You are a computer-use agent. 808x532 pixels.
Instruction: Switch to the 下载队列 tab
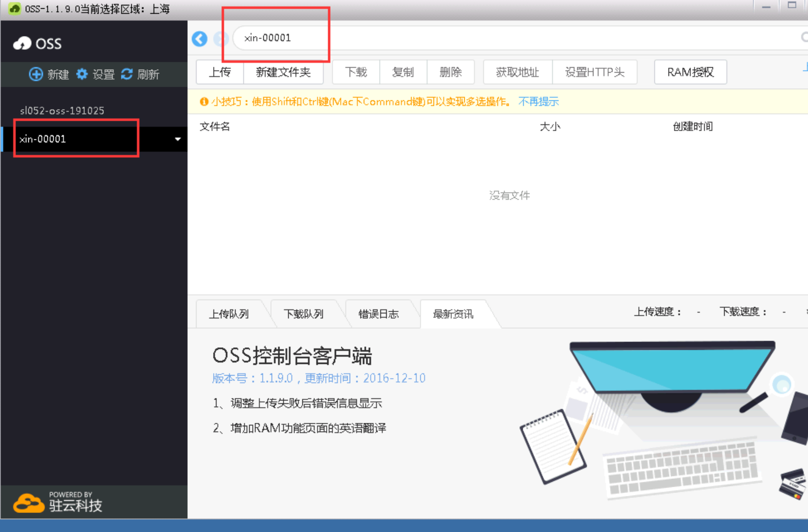[304, 314]
